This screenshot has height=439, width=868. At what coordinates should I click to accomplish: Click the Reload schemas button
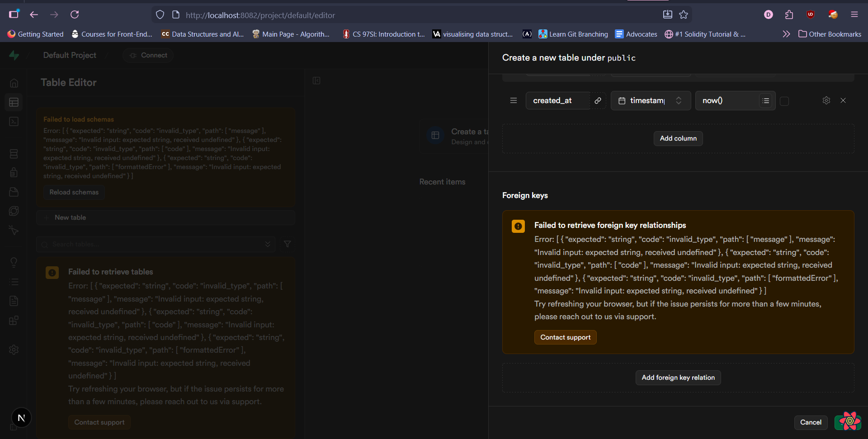click(x=74, y=192)
